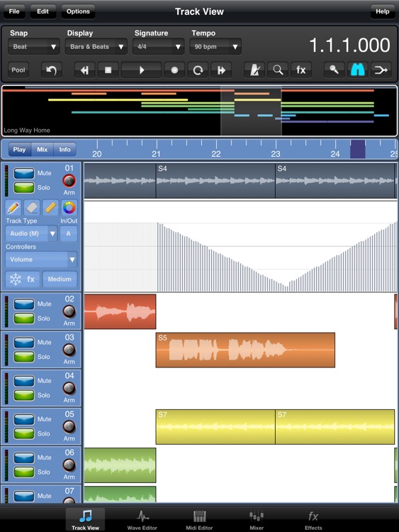Click the record button
Viewport: 399px width, 532px height.
174,70
